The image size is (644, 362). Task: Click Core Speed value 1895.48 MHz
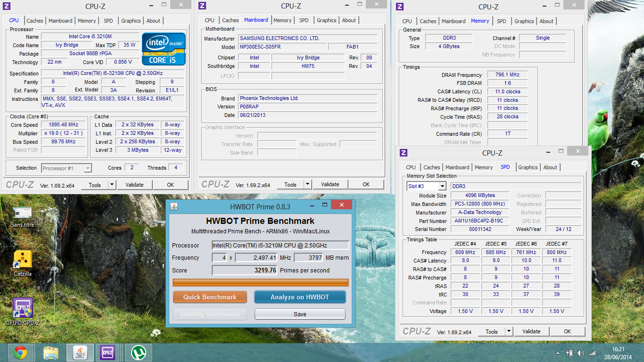63,125
